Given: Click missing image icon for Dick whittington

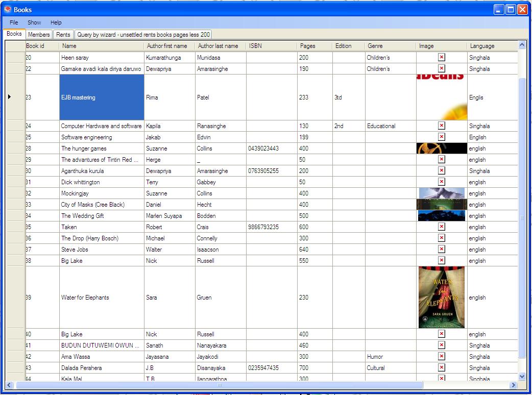Looking at the screenshot, I should [442, 182].
